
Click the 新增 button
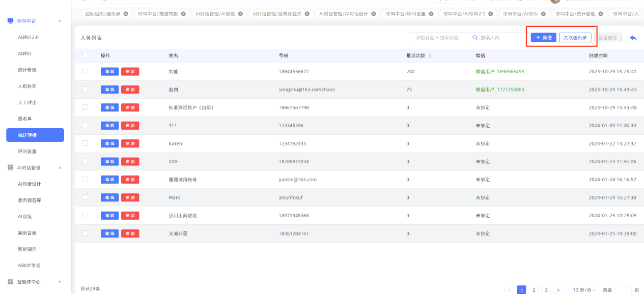[x=544, y=38]
